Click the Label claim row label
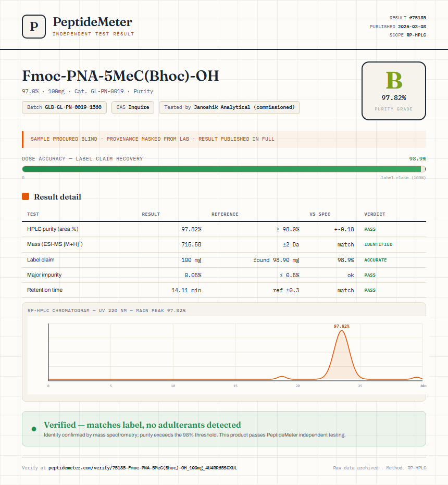Image resolution: width=448 pixels, height=485 pixels. tap(41, 259)
